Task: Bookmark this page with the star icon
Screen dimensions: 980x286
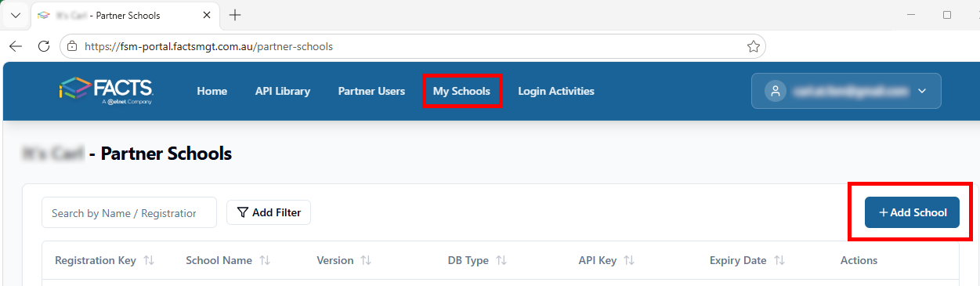Action: pos(754,46)
